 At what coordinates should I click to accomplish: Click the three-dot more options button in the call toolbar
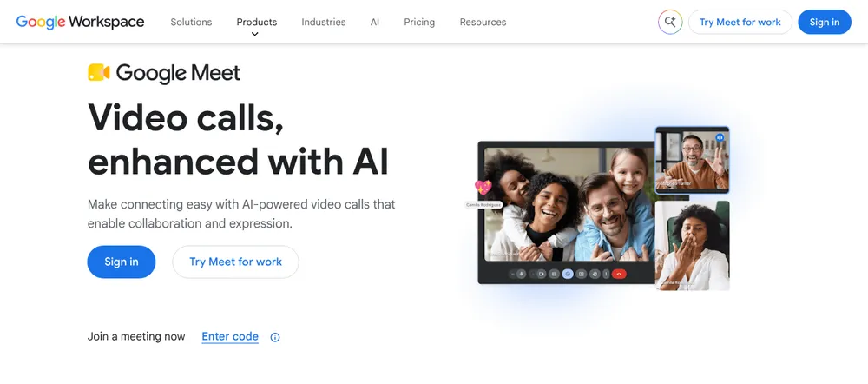click(x=606, y=274)
